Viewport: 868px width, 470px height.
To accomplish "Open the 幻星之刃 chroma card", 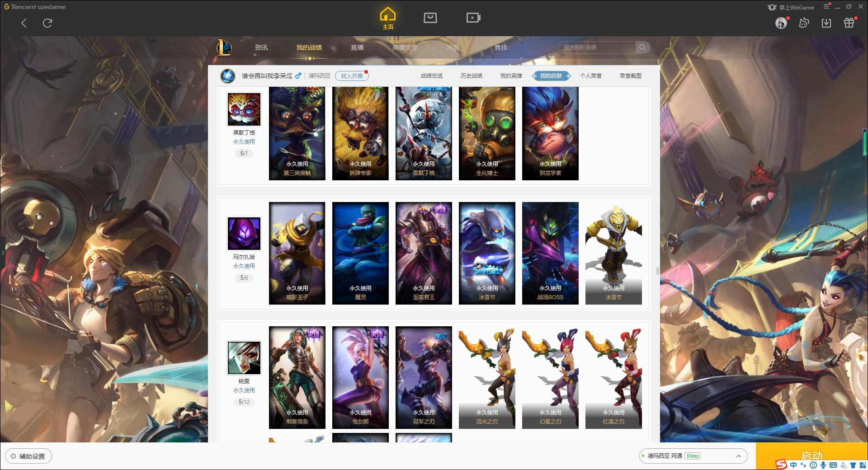I will (550, 377).
